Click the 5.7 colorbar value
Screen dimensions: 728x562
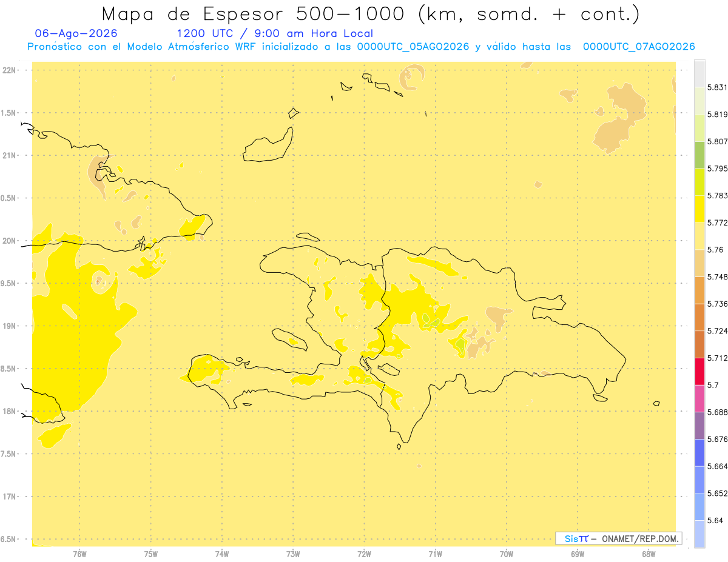pyautogui.click(x=713, y=385)
